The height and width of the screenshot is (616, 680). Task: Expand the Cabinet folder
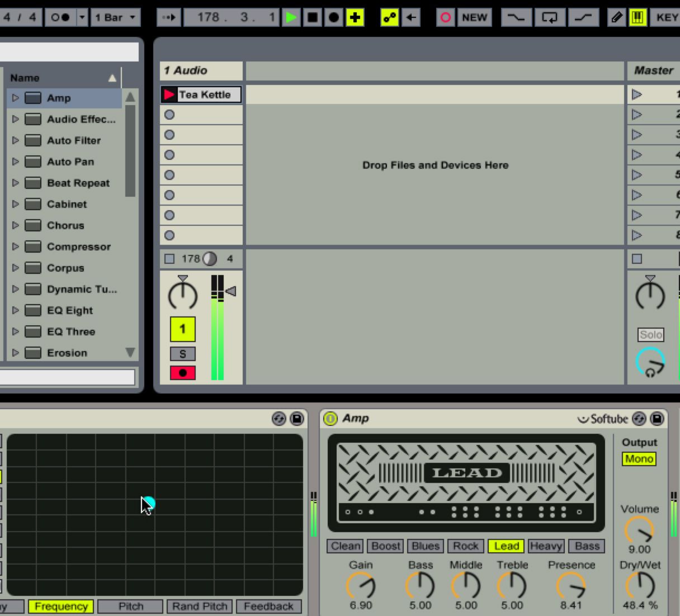tap(16, 204)
